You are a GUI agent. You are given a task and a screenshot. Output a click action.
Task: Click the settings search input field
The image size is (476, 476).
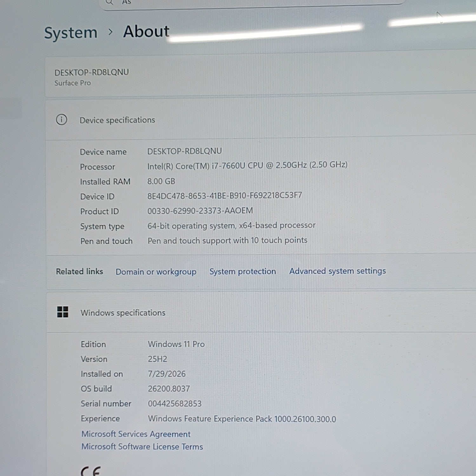coord(252,3)
